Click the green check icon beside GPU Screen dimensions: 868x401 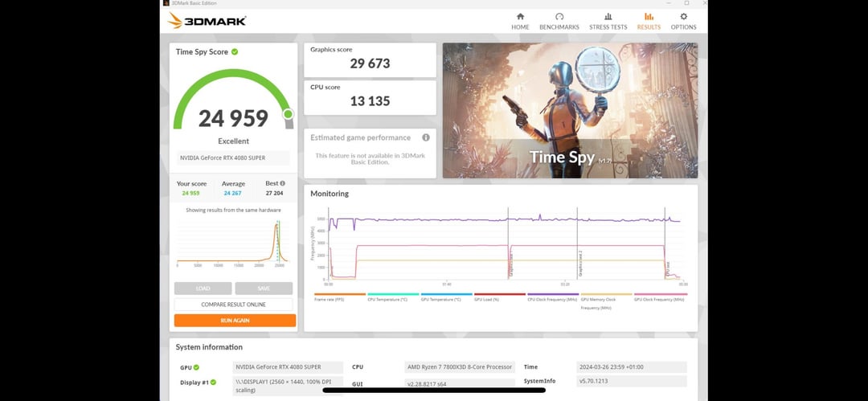pos(197,367)
